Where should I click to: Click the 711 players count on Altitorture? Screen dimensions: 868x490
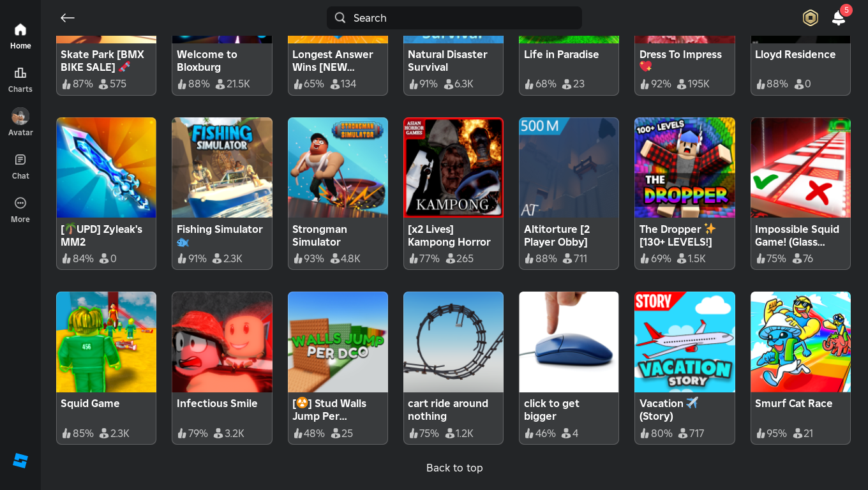(x=580, y=258)
